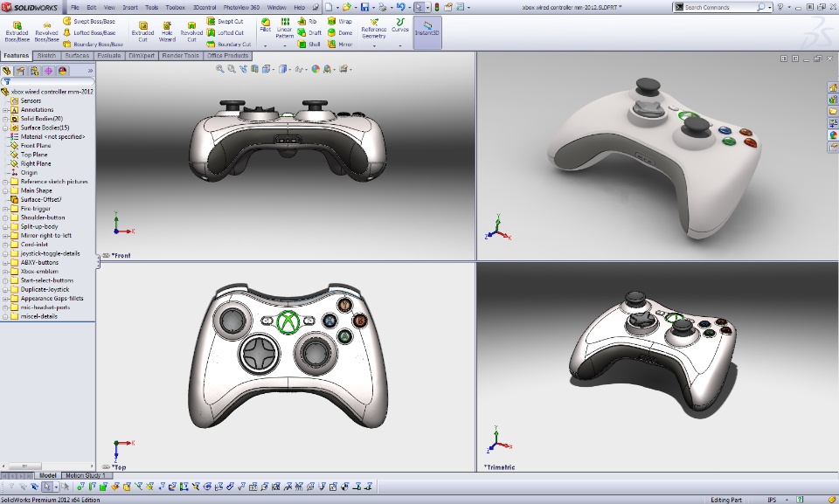
Task: Open the Hole Wizard
Action: (x=167, y=31)
